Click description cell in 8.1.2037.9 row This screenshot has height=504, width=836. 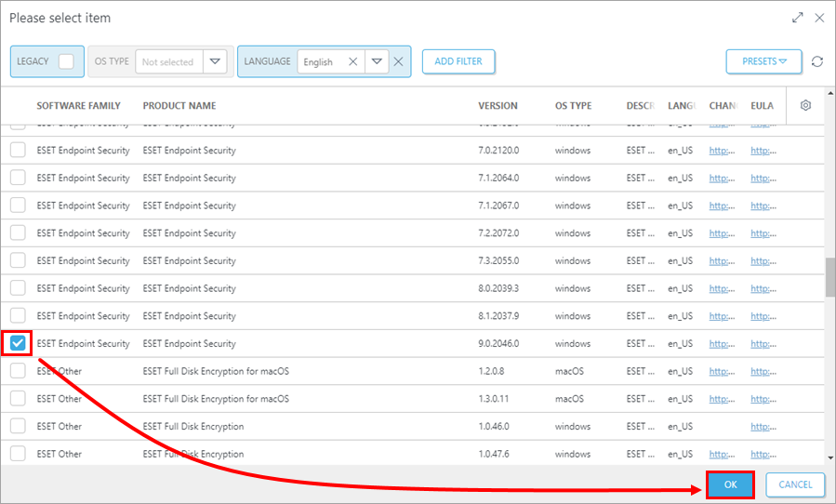(x=641, y=316)
